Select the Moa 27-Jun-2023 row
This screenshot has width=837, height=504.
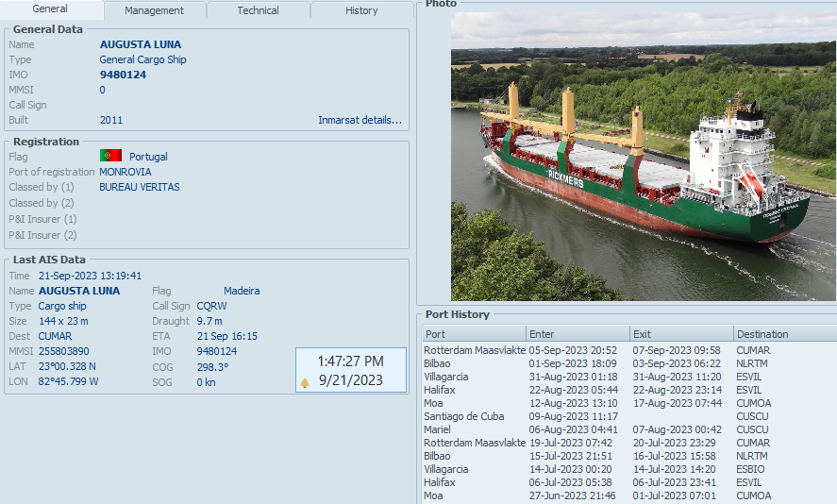pos(630,496)
